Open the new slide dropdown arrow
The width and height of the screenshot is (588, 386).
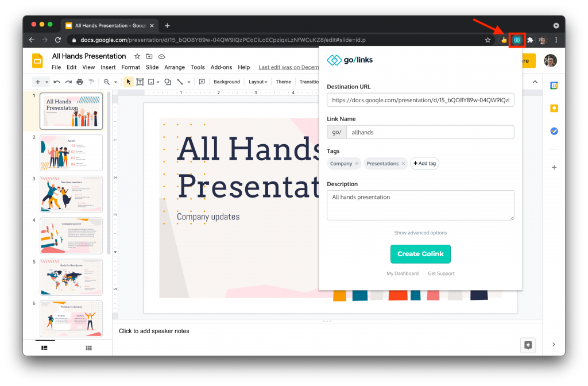(x=47, y=82)
